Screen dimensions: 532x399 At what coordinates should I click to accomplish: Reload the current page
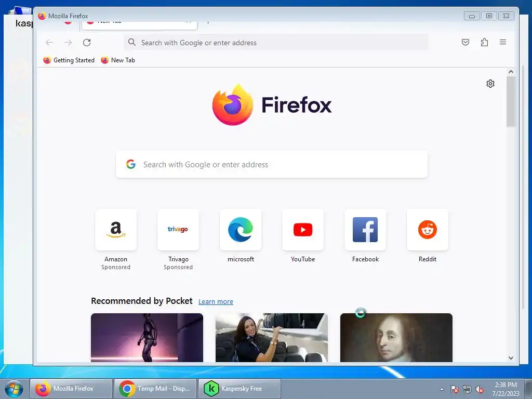[87, 43]
